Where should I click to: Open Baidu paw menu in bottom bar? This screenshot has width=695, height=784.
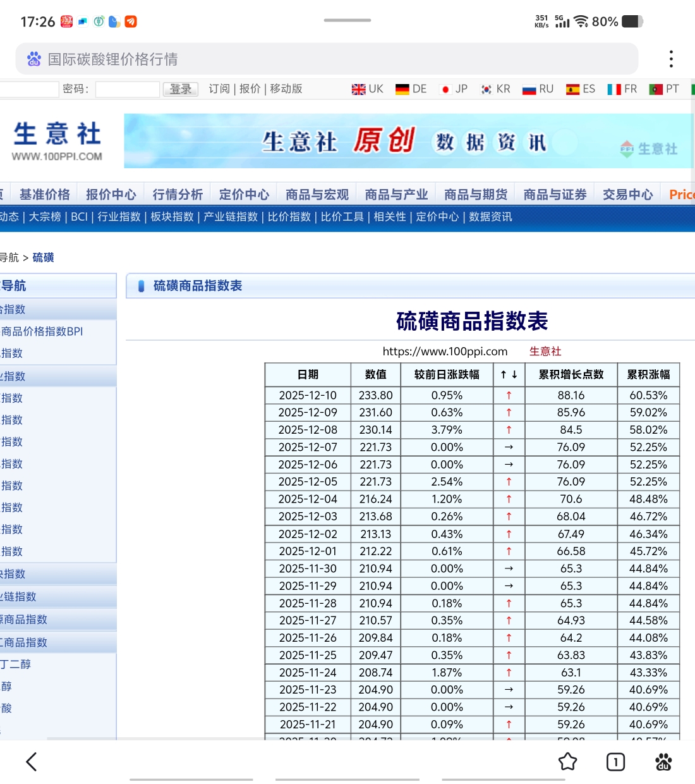tap(663, 762)
